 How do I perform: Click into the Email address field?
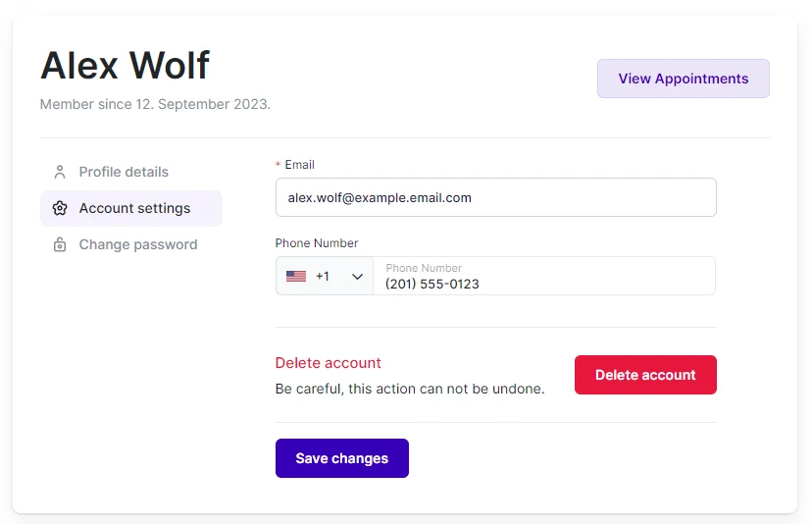pos(495,197)
